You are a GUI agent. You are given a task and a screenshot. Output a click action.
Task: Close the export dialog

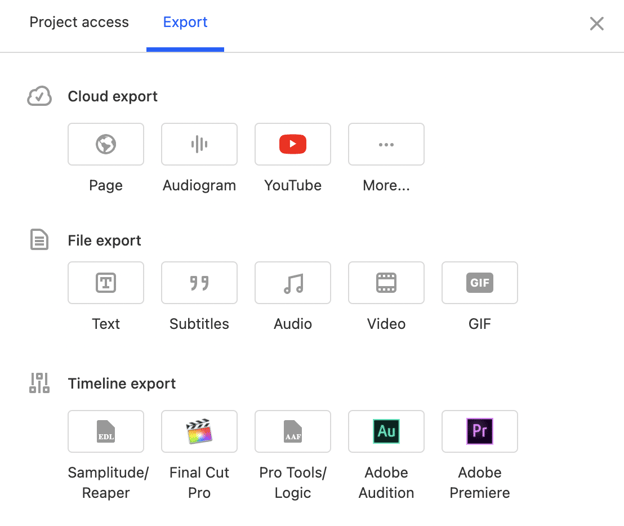pyautogui.click(x=596, y=23)
